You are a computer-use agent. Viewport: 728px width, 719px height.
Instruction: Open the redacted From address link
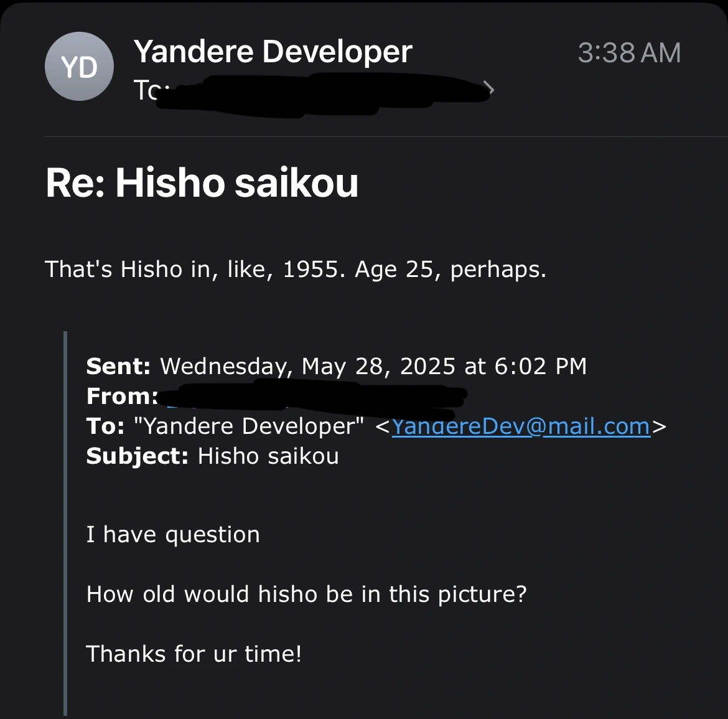(311, 397)
